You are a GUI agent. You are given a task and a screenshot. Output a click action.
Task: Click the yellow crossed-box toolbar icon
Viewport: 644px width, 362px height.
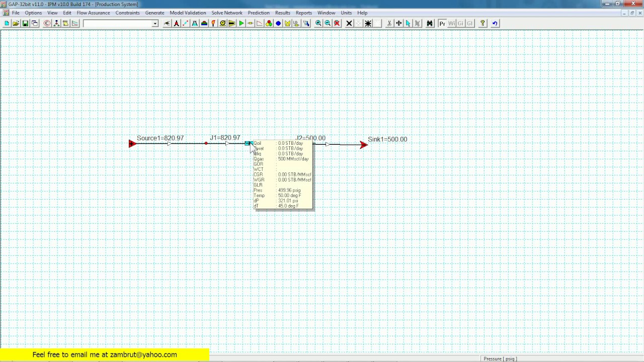click(288, 23)
